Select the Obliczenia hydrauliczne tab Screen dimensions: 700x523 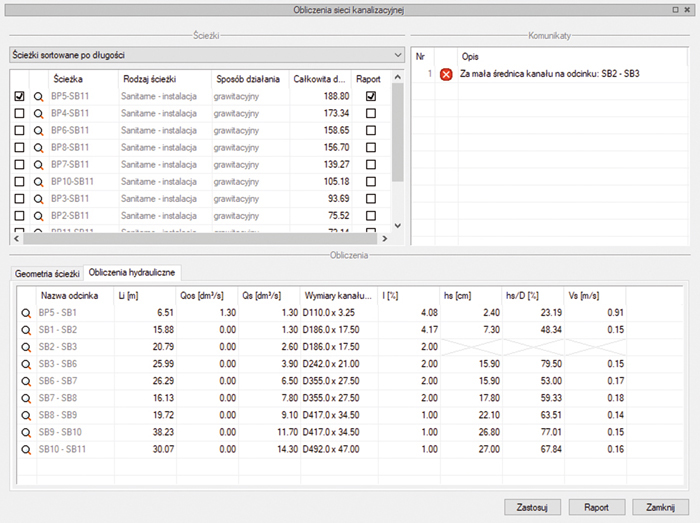click(132, 272)
